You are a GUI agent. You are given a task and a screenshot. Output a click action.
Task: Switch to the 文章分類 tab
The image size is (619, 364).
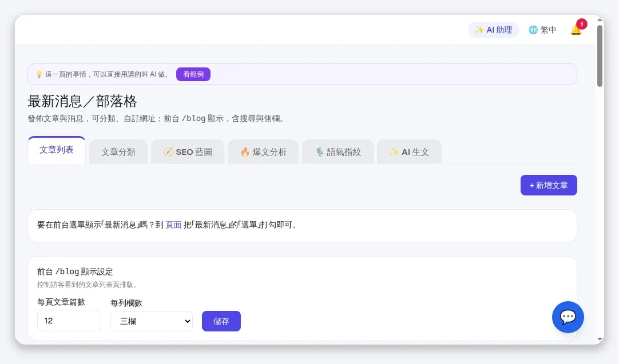click(118, 152)
